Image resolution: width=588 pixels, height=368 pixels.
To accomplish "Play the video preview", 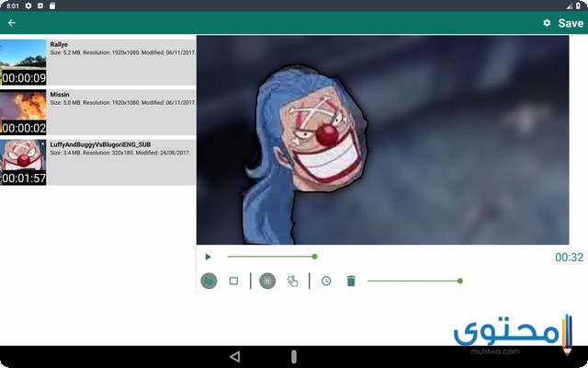I will (x=208, y=257).
